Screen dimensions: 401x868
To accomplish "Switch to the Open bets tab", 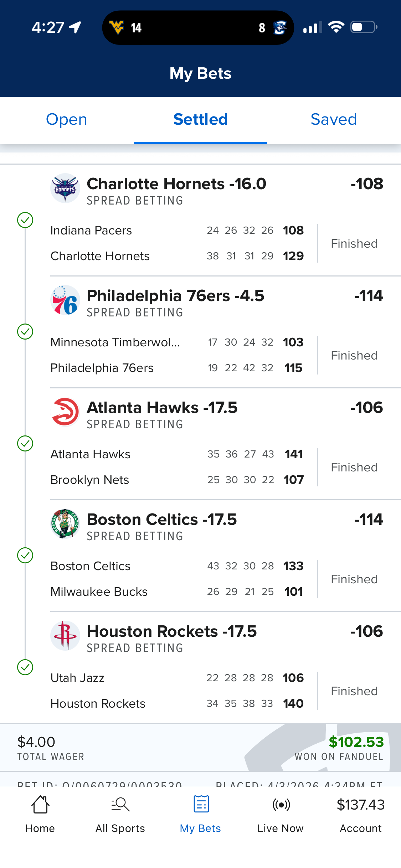I will (67, 120).
